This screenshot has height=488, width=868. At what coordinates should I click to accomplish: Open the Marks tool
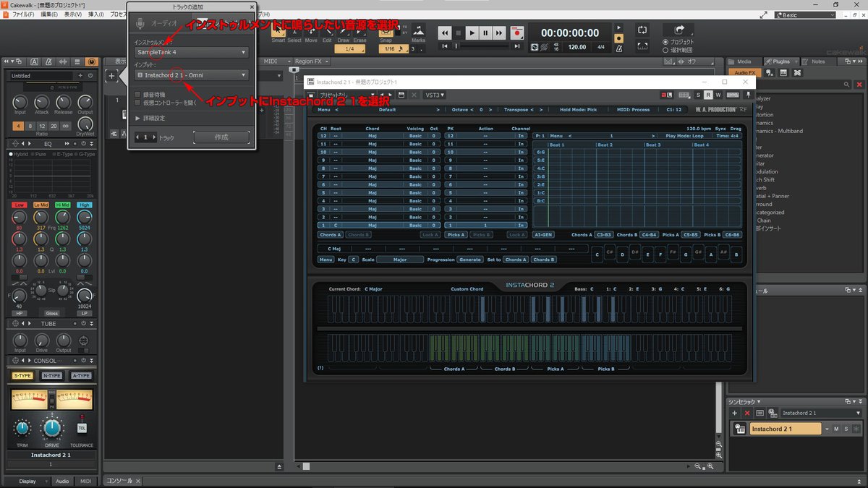(418, 34)
